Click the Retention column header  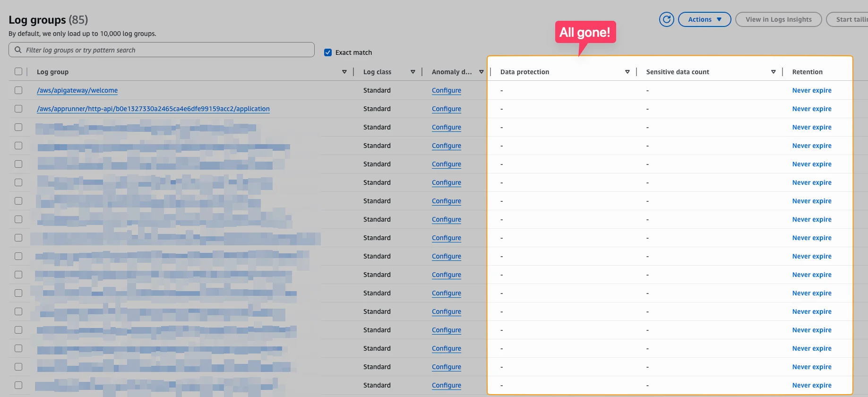tap(807, 72)
